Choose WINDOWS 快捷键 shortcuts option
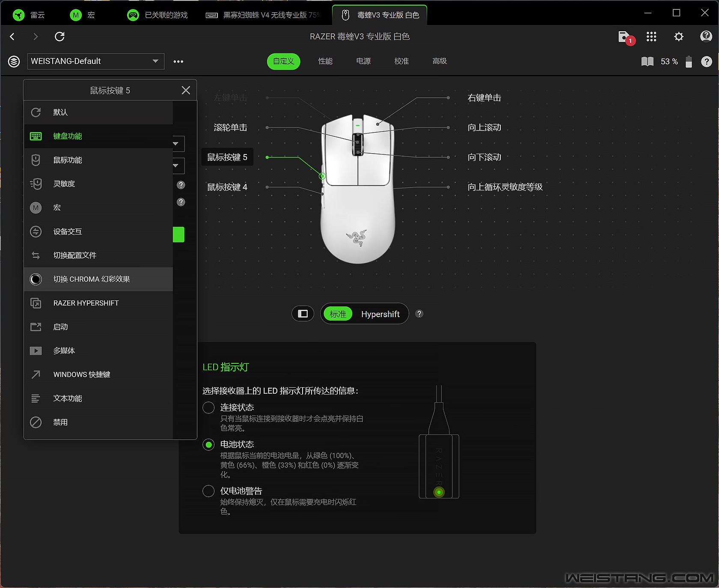The image size is (719, 588). (x=98, y=374)
